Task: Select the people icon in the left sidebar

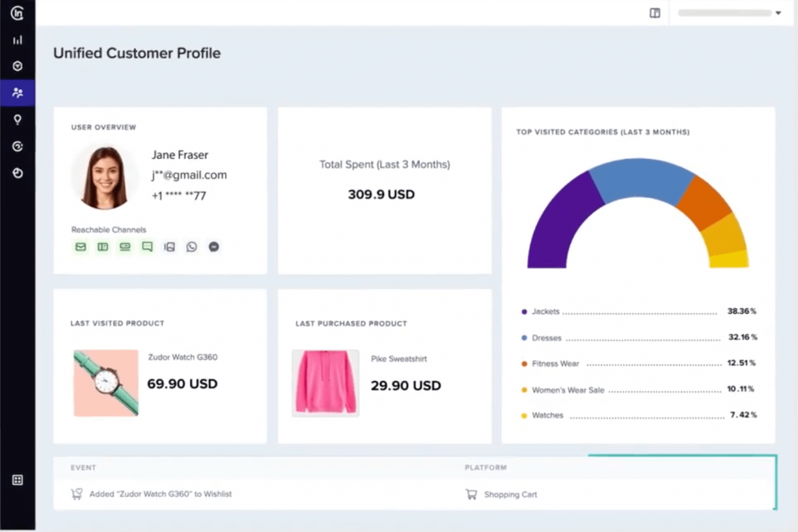Action: [17, 93]
